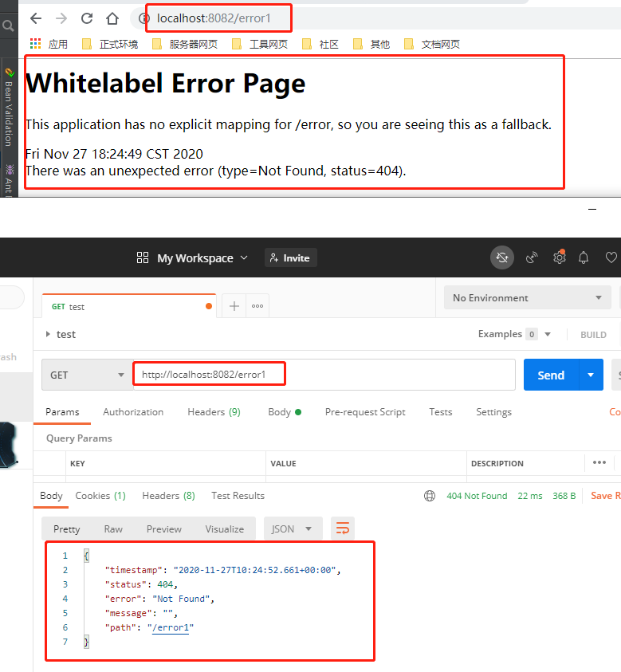The width and height of the screenshot is (621, 672).
Task: Click the heart icon in Postman header
Action: click(x=611, y=257)
